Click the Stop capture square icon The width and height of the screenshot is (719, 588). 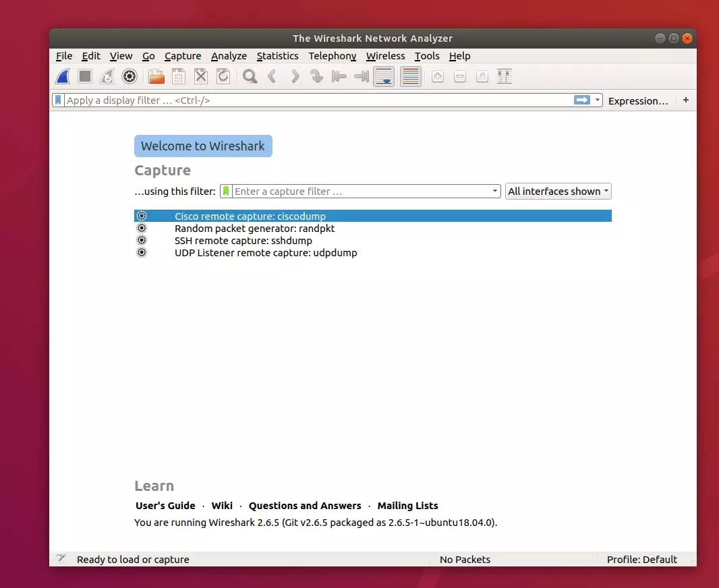85,77
